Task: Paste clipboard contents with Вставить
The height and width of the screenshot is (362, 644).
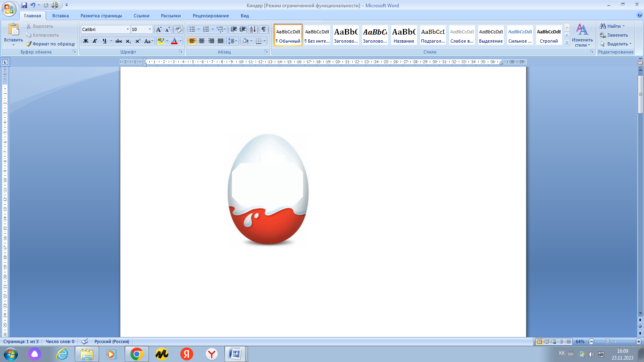Action: (x=13, y=34)
